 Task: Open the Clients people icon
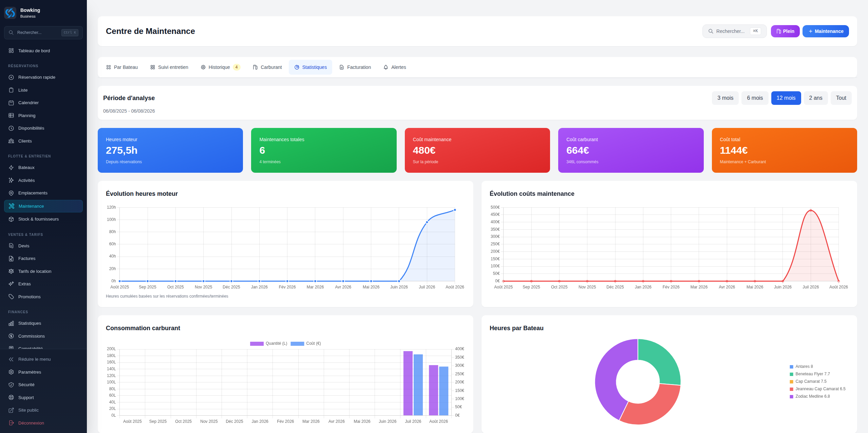[x=11, y=141]
